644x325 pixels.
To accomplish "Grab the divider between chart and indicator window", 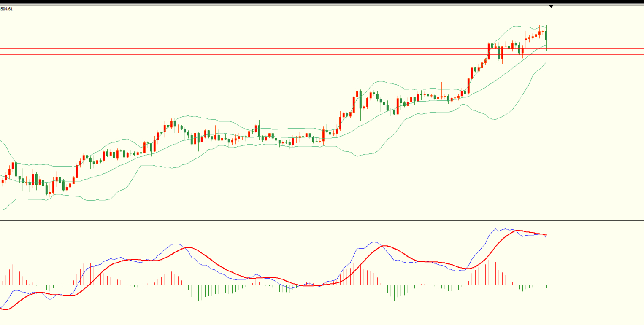I will pos(321,220).
